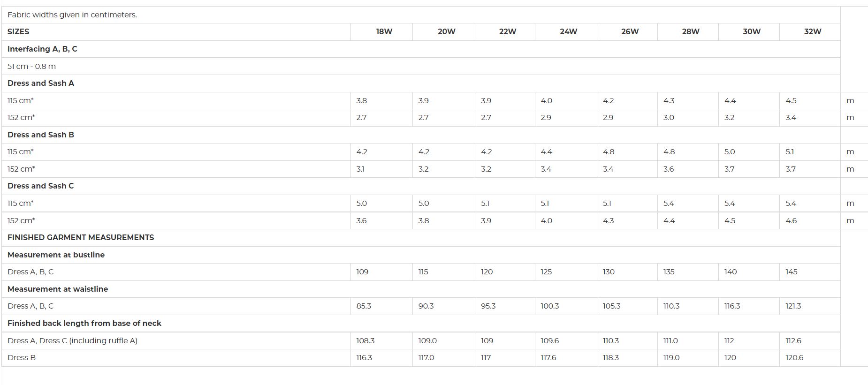Click the 51 cm - 0.8 m row
Screen dimensions: 868x385
(x=421, y=66)
